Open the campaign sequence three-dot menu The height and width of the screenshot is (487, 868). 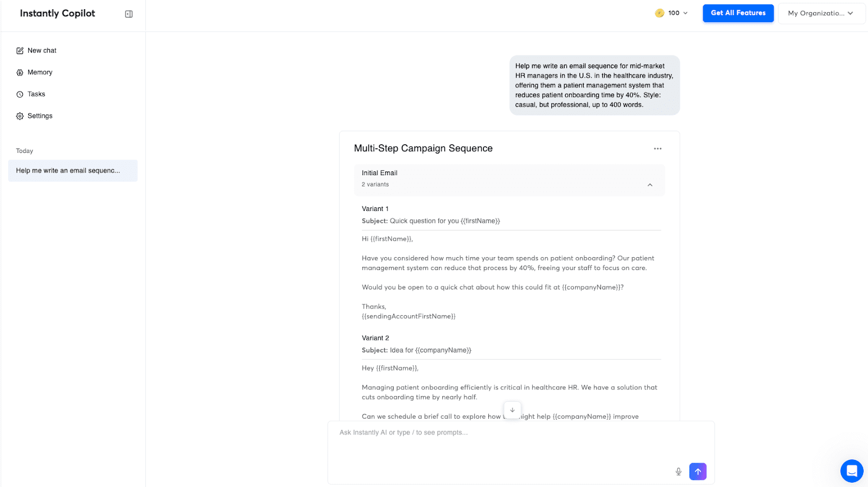pyautogui.click(x=658, y=149)
